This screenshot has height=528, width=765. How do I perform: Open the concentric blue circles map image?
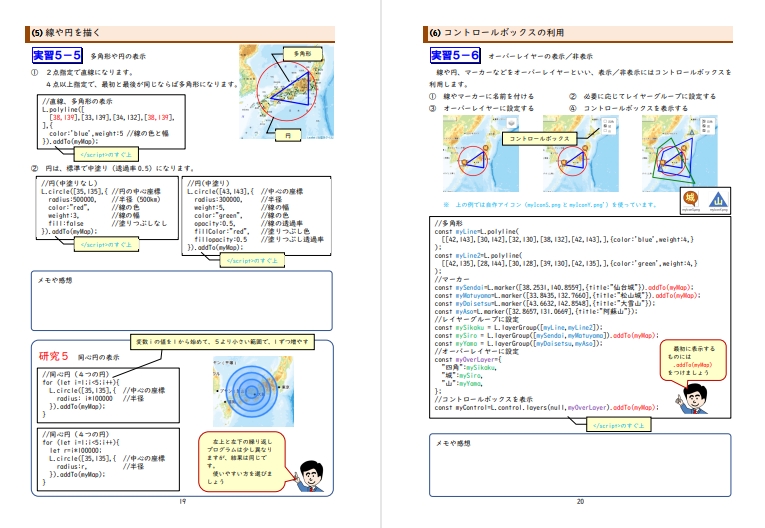point(253,391)
